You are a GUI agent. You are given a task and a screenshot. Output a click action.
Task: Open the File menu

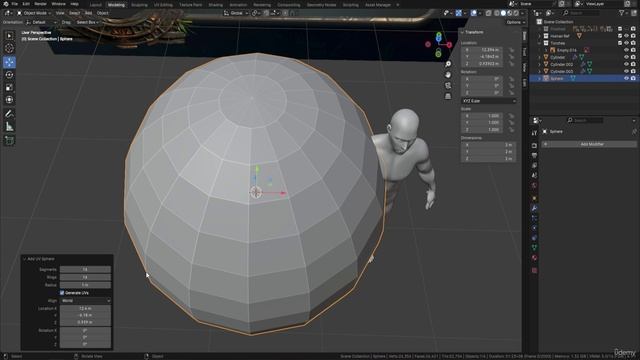pyautogui.click(x=15, y=4)
